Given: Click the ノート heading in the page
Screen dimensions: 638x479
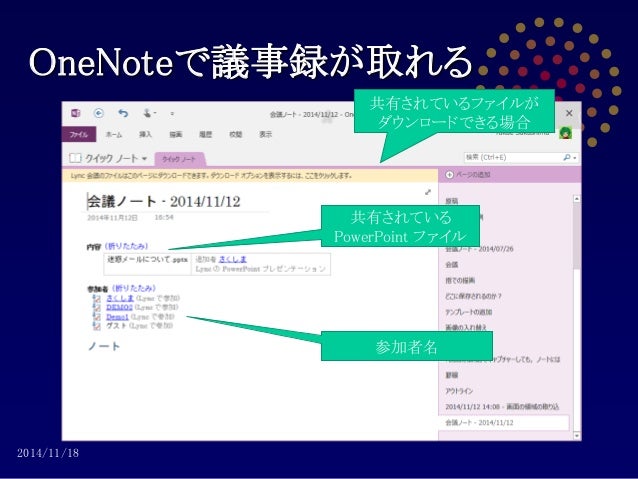Looking at the screenshot, I should (104, 346).
